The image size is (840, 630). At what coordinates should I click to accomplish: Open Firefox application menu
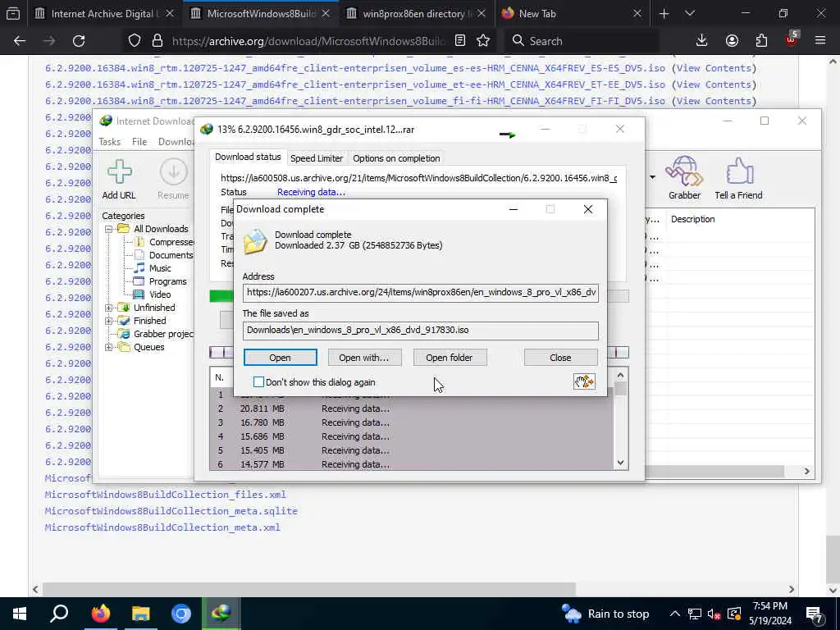tap(820, 41)
